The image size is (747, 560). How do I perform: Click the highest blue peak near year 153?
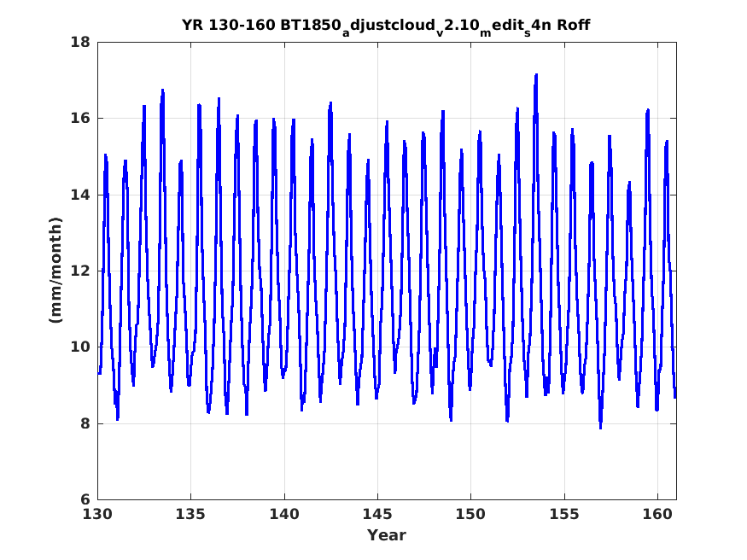click(x=536, y=75)
